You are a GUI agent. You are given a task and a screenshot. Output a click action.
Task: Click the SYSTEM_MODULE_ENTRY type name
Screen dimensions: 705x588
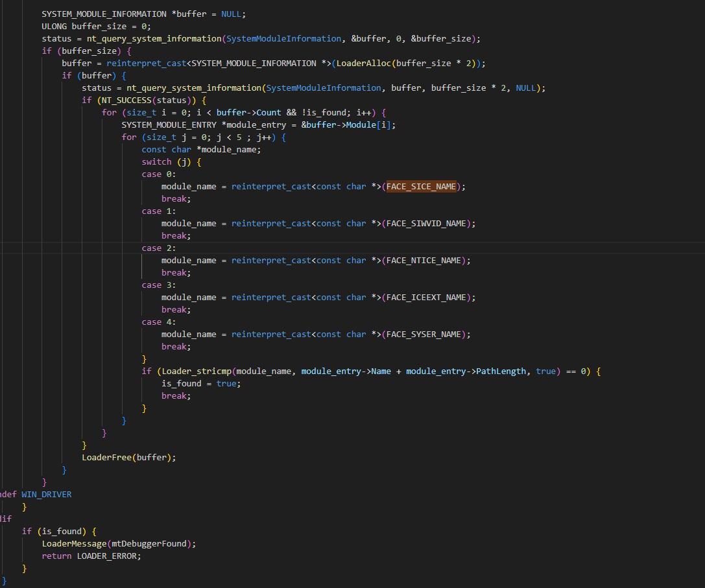pyautogui.click(x=169, y=125)
